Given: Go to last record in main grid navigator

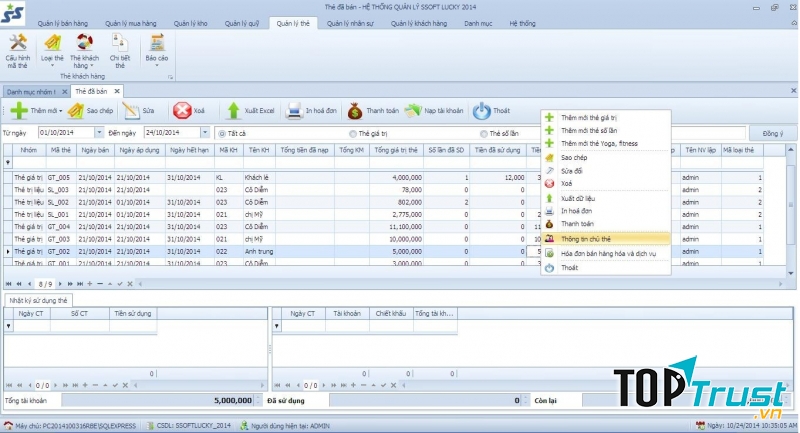Looking at the screenshot, I should coord(80,284).
